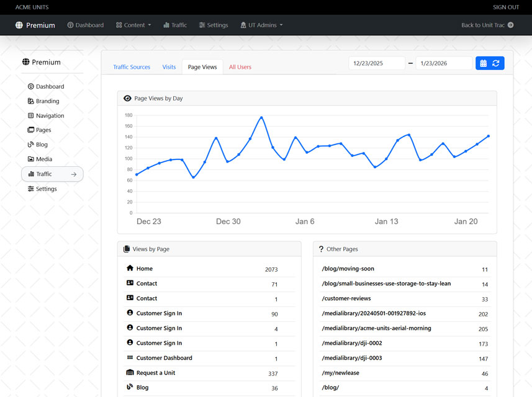Click the arrow on the active Traffic item
The image size is (532, 397).
coord(75,174)
